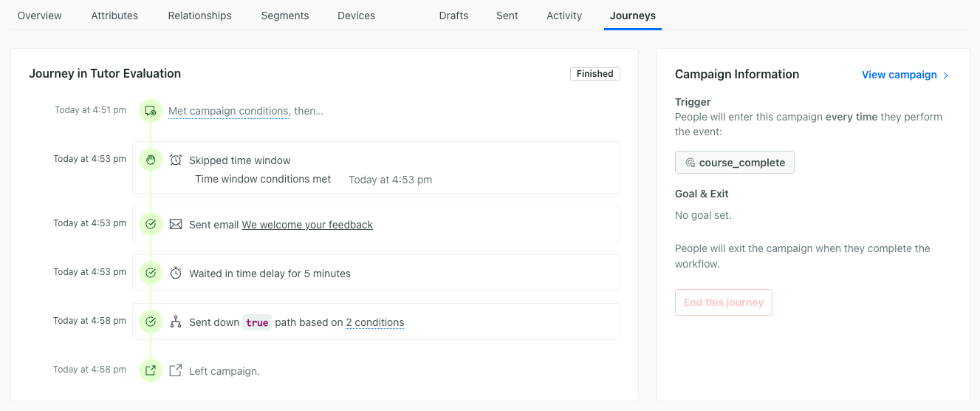Open the Activity tab
This screenshot has height=411, width=980.
pos(564,16)
